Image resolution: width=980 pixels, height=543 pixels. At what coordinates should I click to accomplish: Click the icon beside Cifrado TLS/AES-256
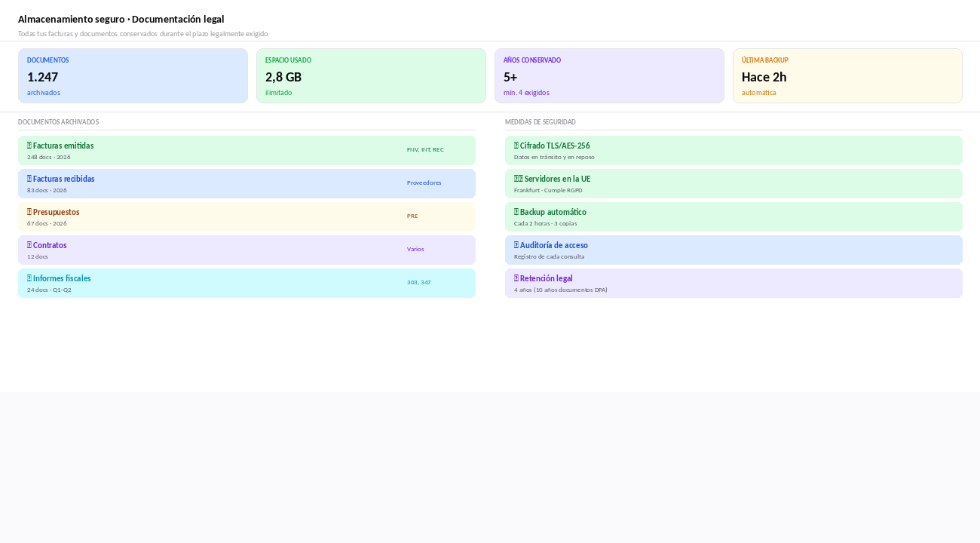pyautogui.click(x=516, y=146)
